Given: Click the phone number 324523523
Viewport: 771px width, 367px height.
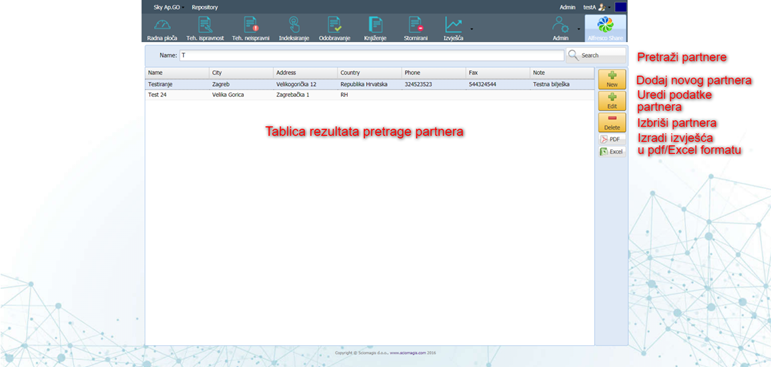Looking at the screenshot, I should pos(418,85).
